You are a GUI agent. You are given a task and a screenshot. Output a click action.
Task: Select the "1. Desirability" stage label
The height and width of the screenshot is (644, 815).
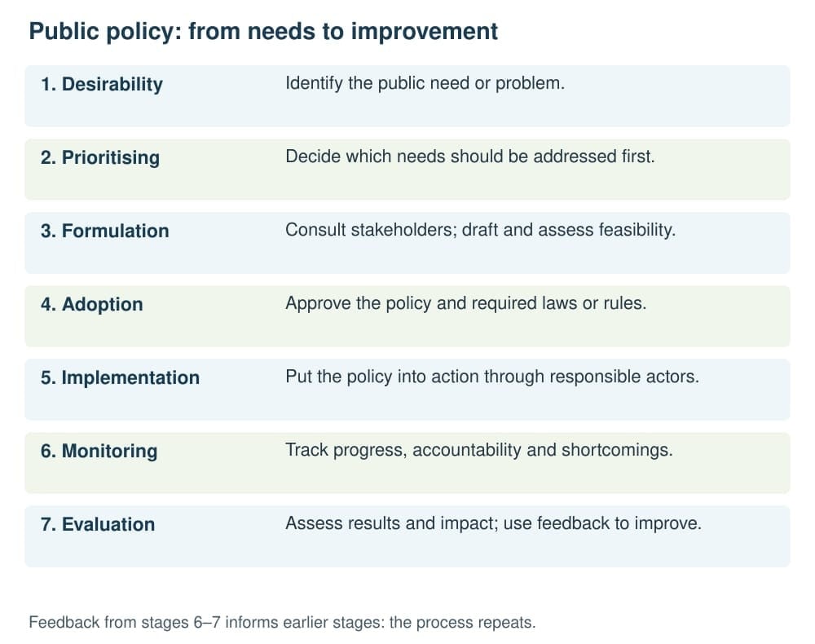(102, 84)
